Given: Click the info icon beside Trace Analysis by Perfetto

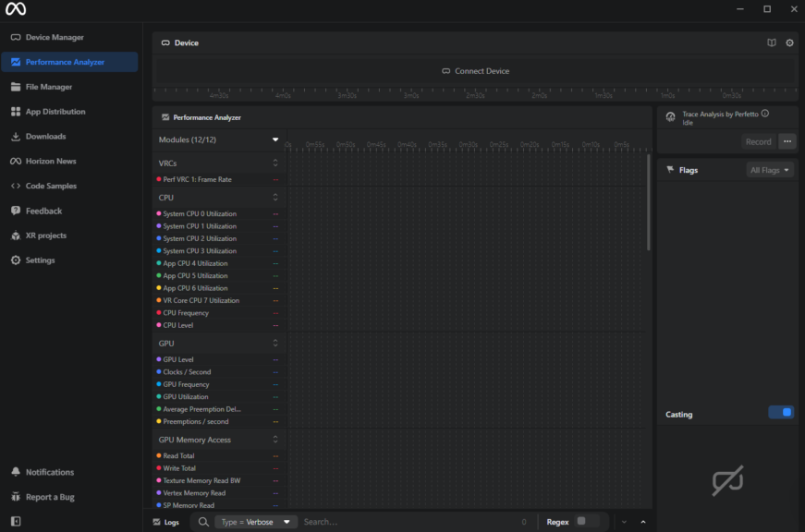Looking at the screenshot, I should tap(765, 114).
